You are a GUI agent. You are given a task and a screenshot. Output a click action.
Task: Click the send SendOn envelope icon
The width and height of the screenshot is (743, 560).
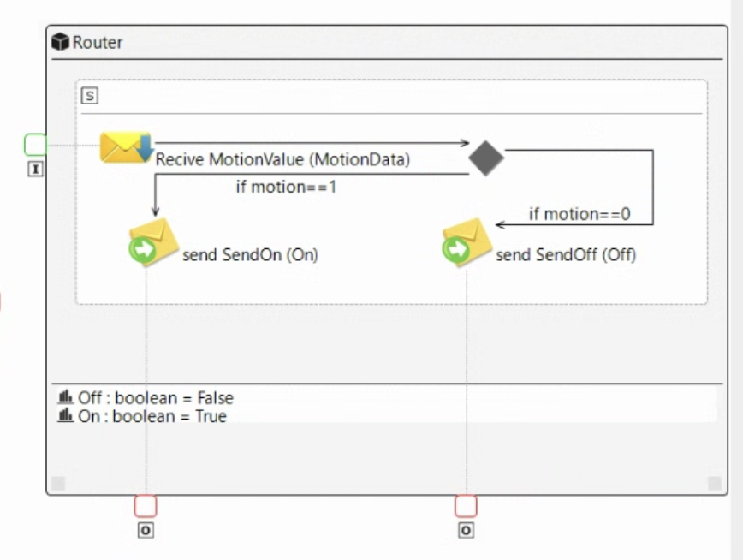(152, 242)
